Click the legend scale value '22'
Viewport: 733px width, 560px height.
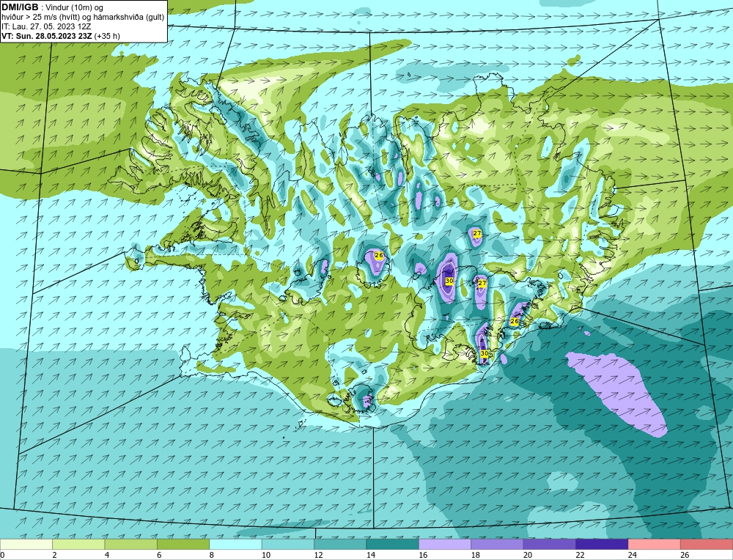580,555
